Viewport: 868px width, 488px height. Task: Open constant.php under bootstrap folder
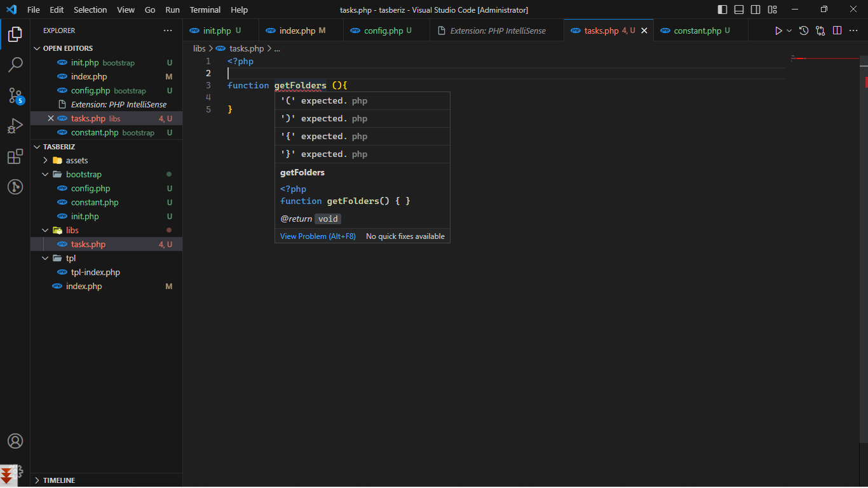click(106, 202)
